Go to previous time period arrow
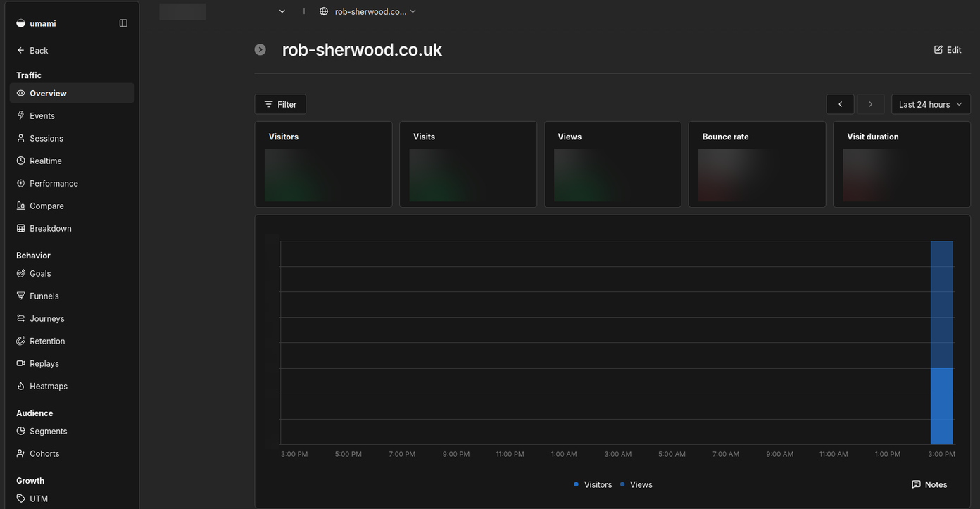980x509 pixels. tap(840, 104)
